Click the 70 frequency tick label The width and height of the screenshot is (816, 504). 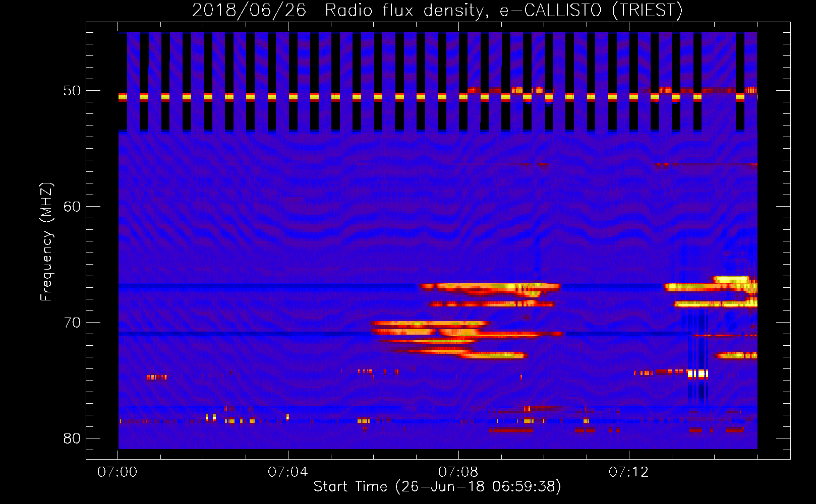click(x=72, y=323)
